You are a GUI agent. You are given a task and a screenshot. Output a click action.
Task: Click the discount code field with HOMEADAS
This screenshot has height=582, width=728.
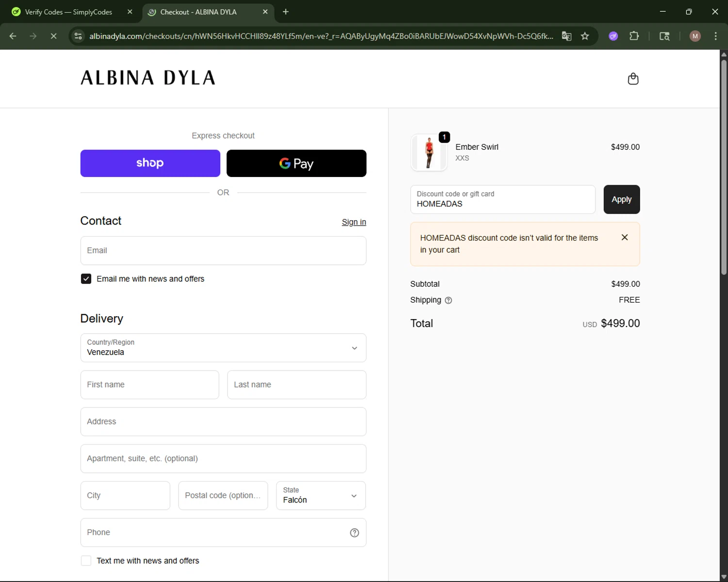(x=503, y=199)
